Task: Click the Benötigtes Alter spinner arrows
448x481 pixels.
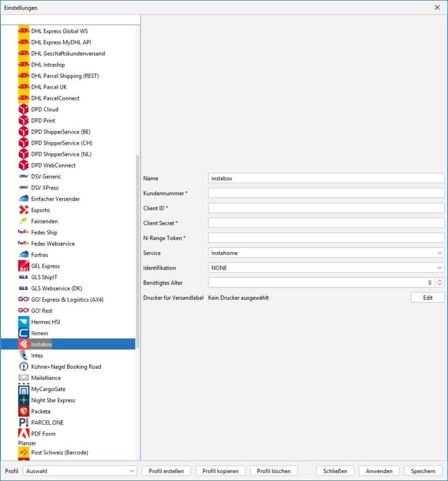Action: [440, 283]
